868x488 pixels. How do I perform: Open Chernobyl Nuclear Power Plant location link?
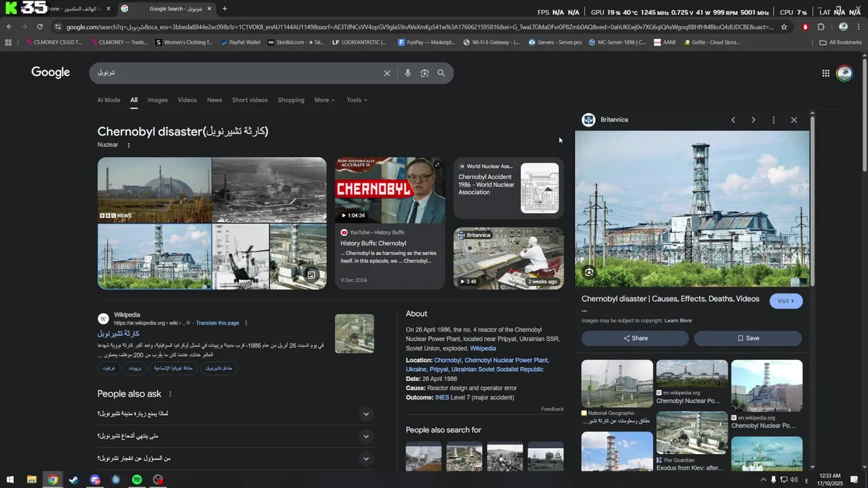pos(506,361)
